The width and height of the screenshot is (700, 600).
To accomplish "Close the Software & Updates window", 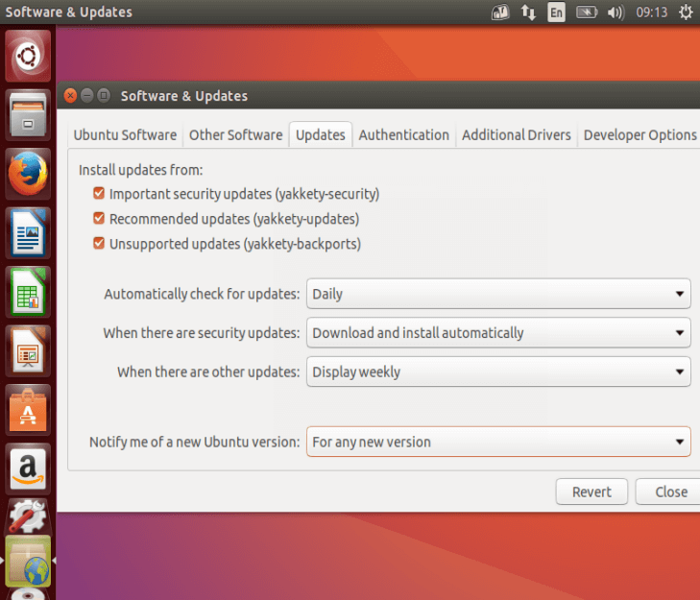I will pos(70,96).
